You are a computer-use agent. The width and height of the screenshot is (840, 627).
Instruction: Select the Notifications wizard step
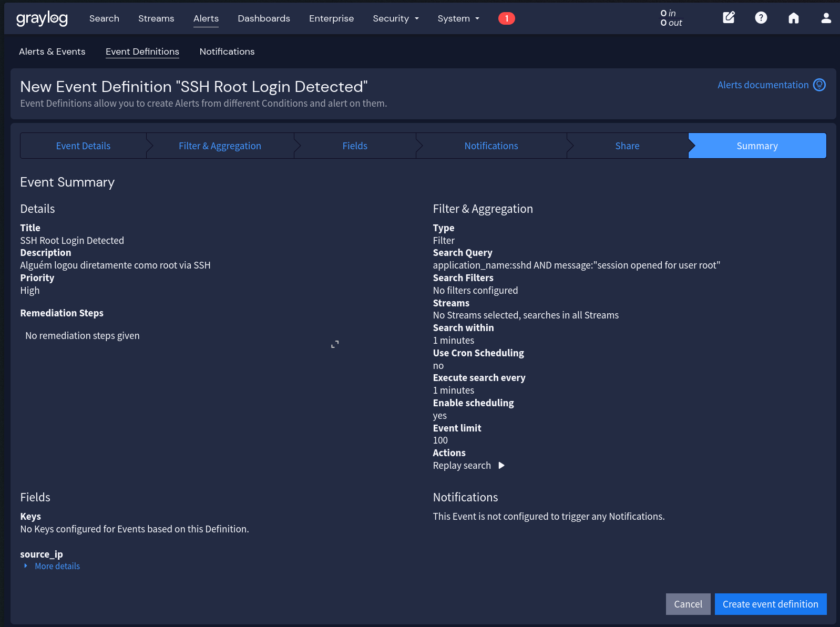(x=491, y=146)
